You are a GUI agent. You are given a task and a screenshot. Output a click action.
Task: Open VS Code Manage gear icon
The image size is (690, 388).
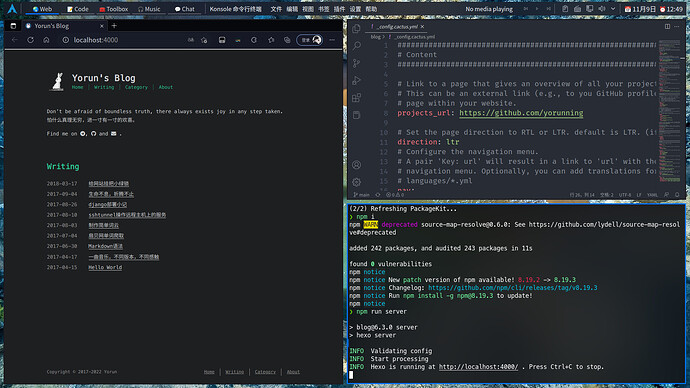pyautogui.click(x=356, y=182)
